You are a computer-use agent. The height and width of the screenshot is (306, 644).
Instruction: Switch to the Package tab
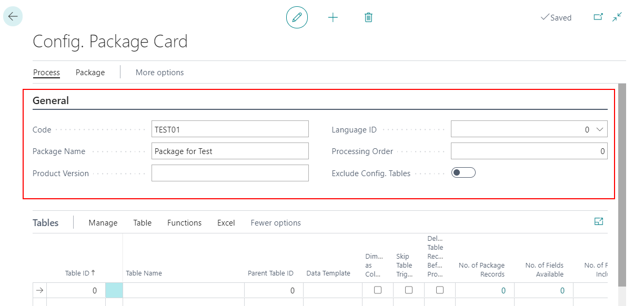click(89, 72)
